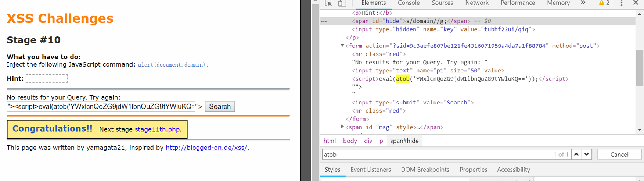Select the <b>Hint:</b> DOM row
The height and width of the screenshot is (181, 644).
(372, 13)
